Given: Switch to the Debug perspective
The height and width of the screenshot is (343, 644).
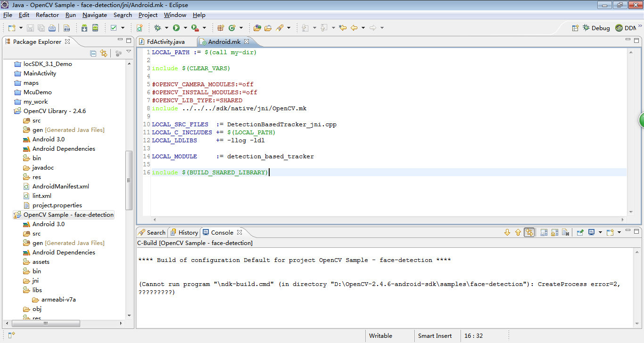Looking at the screenshot, I should (x=596, y=28).
